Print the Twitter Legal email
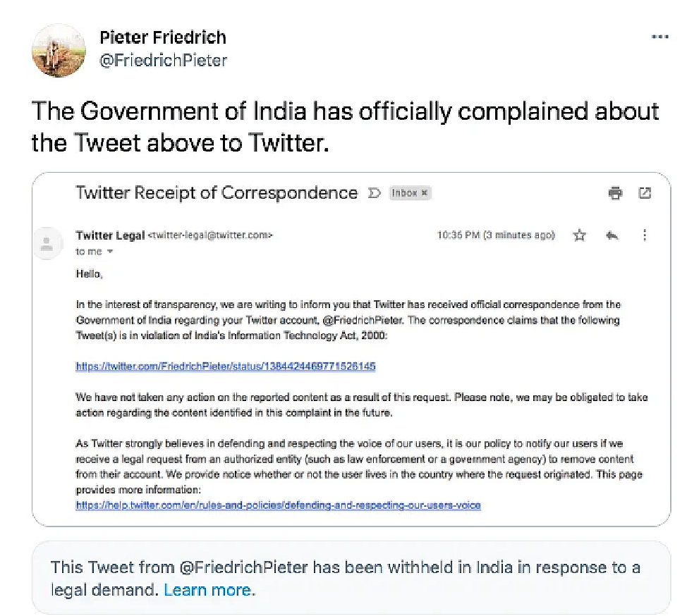 pos(615,192)
